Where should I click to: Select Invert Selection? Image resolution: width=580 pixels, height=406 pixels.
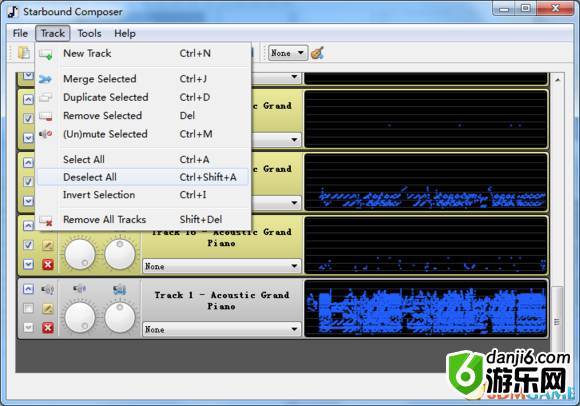pyautogui.click(x=143, y=195)
